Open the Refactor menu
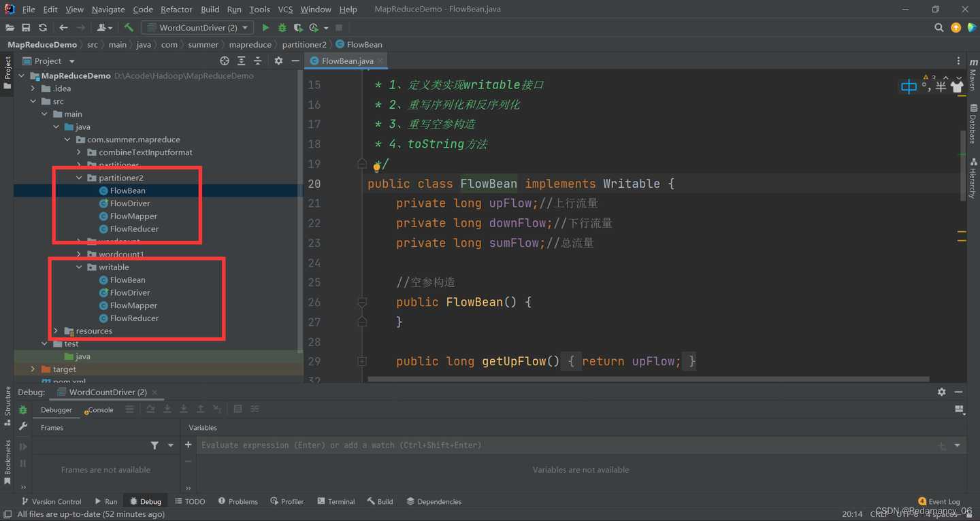980x521 pixels. pyautogui.click(x=176, y=10)
